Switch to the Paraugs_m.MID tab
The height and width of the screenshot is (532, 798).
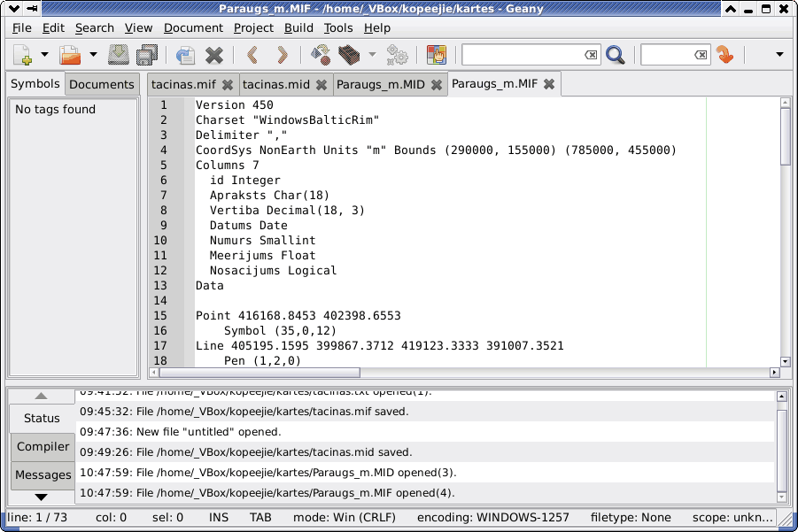click(380, 84)
